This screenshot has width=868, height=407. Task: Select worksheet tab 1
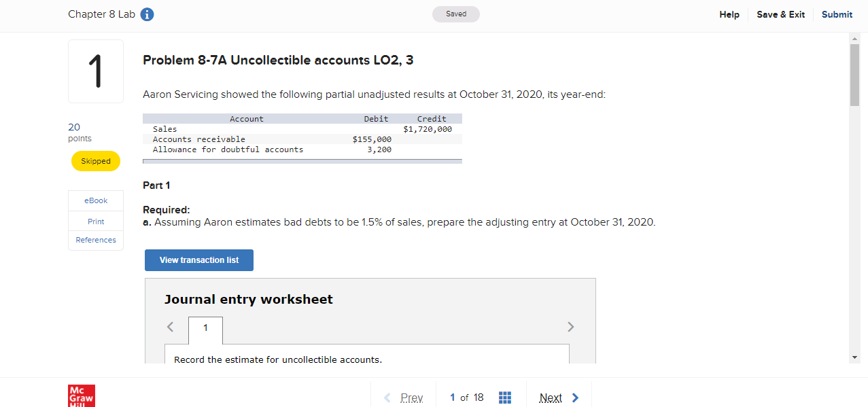pos(205,328)
